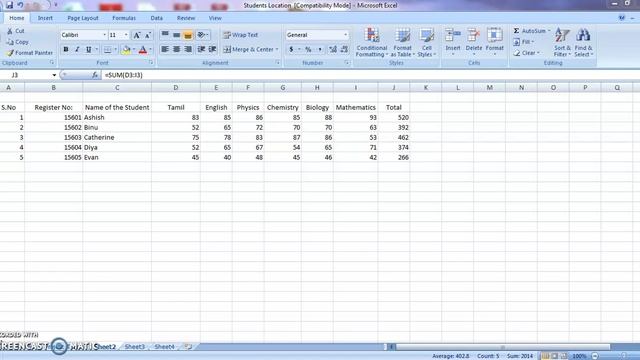Viewport: 640px width, 360px height.
Task: Apply the Borders icon to the cell
Action: 107,50
